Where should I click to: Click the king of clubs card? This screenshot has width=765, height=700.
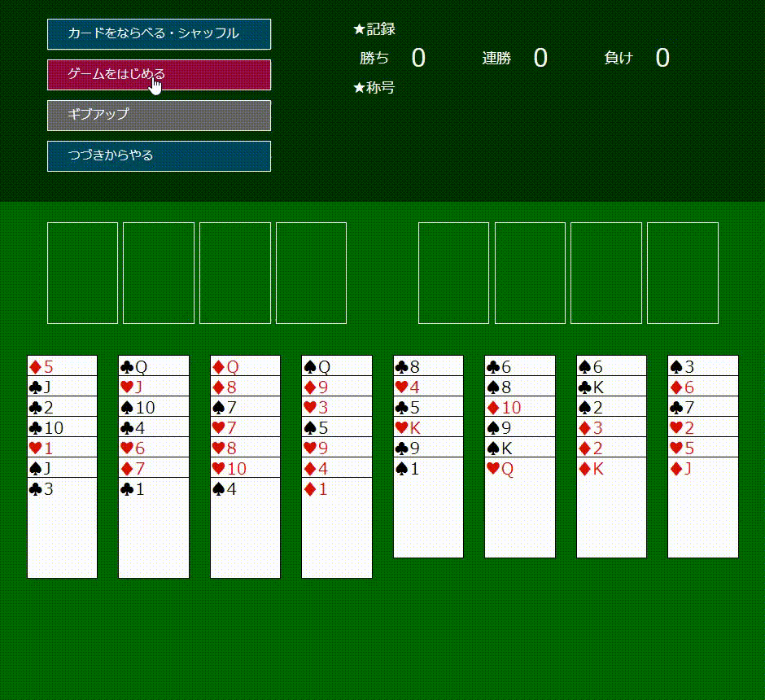[x=611, y=386]
